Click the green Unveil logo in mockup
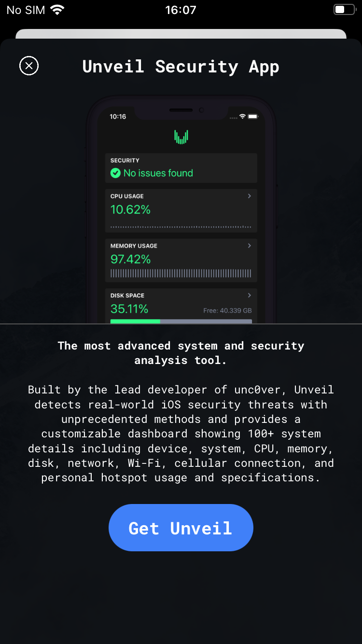 click(181, 137)
